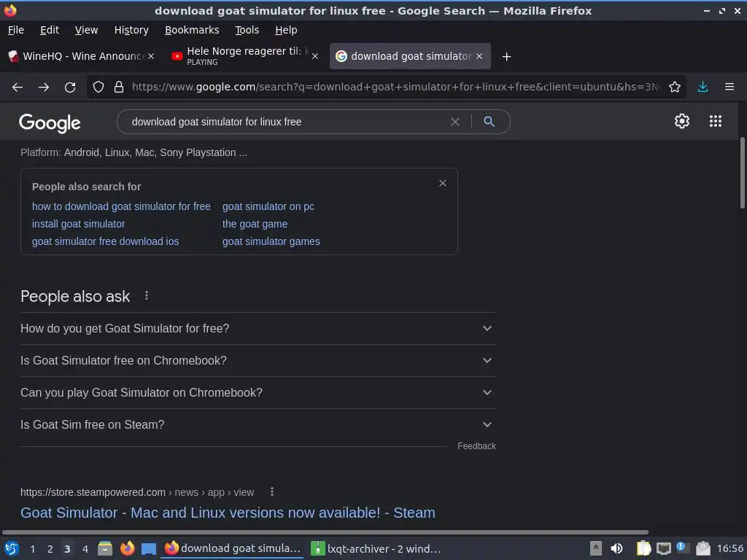Image resolution: width=747 pixels, height=560 pixels.
Task: Open the Help menu
Action: [x=286, y=30]
